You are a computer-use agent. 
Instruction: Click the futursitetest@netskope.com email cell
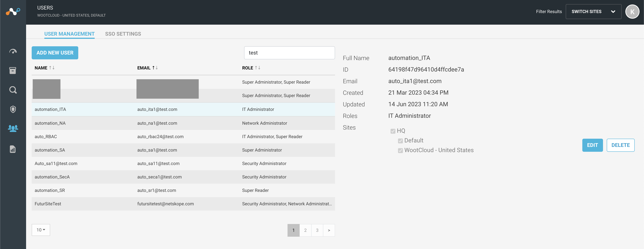[165, 204]
